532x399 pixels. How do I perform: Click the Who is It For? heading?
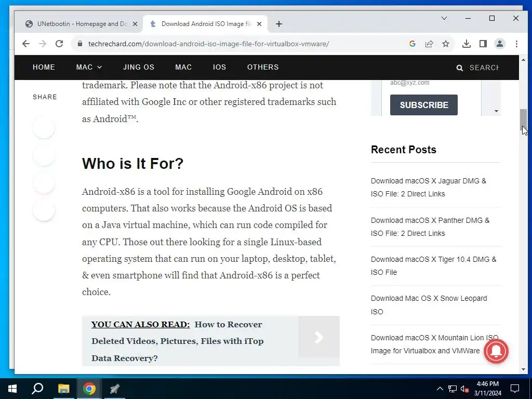(x=132, y=164)
